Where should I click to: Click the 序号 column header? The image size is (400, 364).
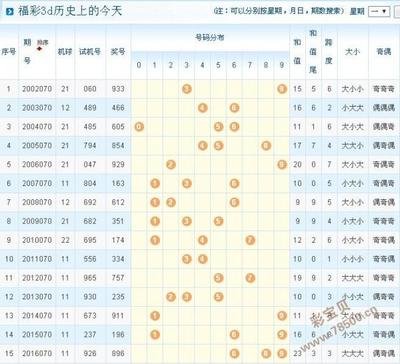click(x=9, y=52)
